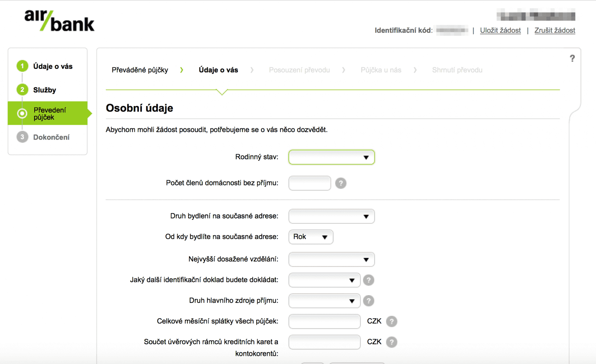
Task: Focus the credit card limits sum field
Action: [x=324, y=342]
